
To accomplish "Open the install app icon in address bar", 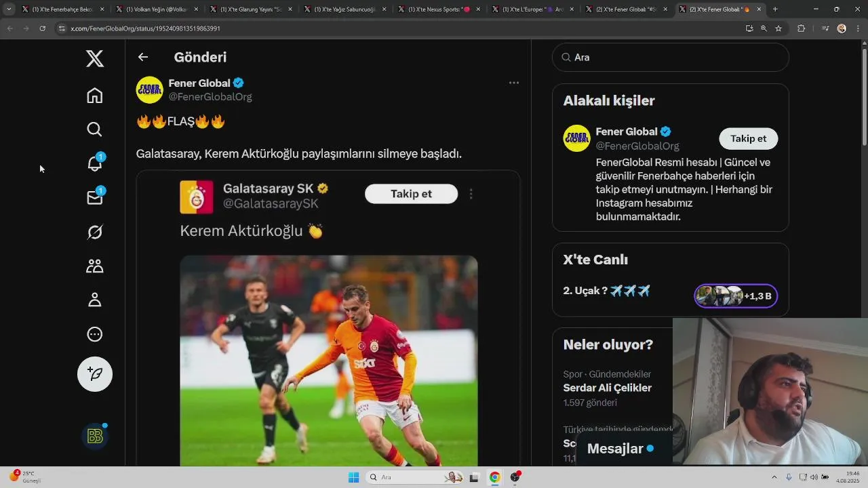I will [x=749, y=28].
